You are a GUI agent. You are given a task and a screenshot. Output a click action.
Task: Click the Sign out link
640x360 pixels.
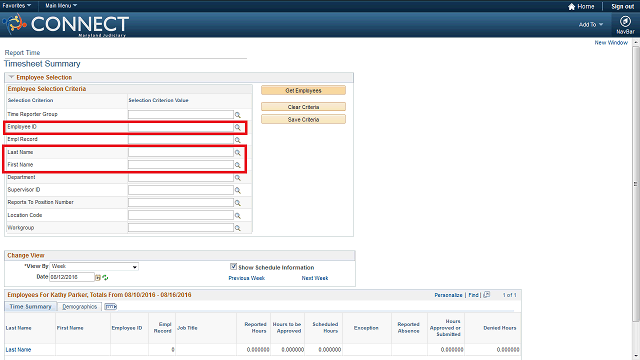[x=622, y=7]
